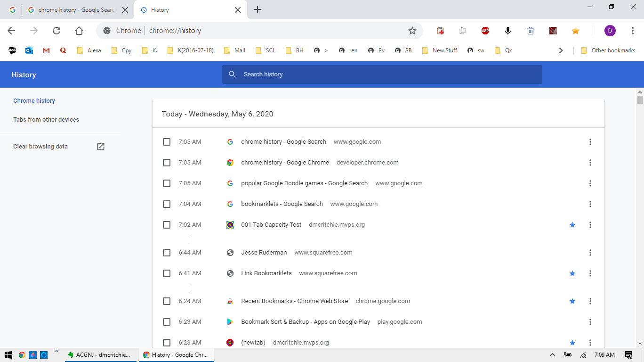Click inside the Search history field

pyautogui.click(x=330, y=74)
